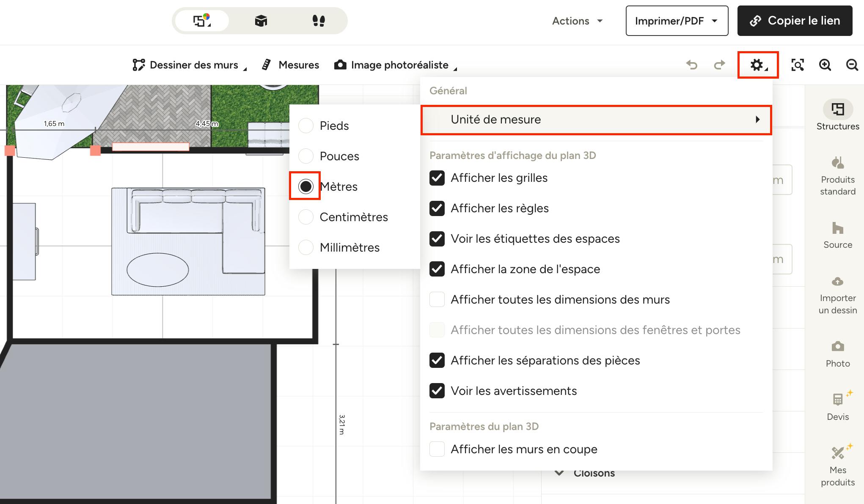Viewport: 864px width, 504px height.
Task: Click the redo arrow icon
Action: [719, 65]
